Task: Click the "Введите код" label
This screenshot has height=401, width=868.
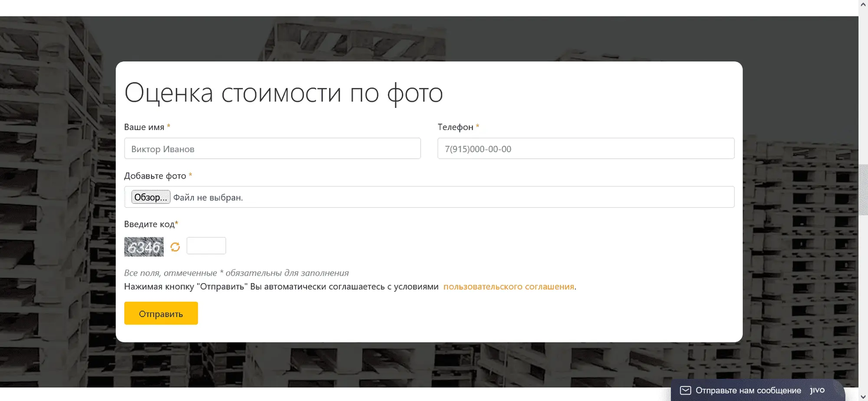Action: [149, 224]
